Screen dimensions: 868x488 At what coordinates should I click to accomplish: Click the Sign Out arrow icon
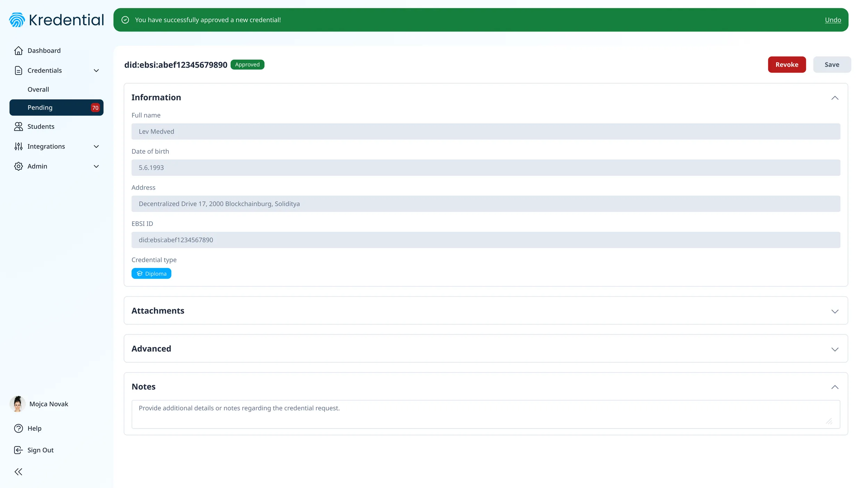pyautogui.click(x=18, y=450)
